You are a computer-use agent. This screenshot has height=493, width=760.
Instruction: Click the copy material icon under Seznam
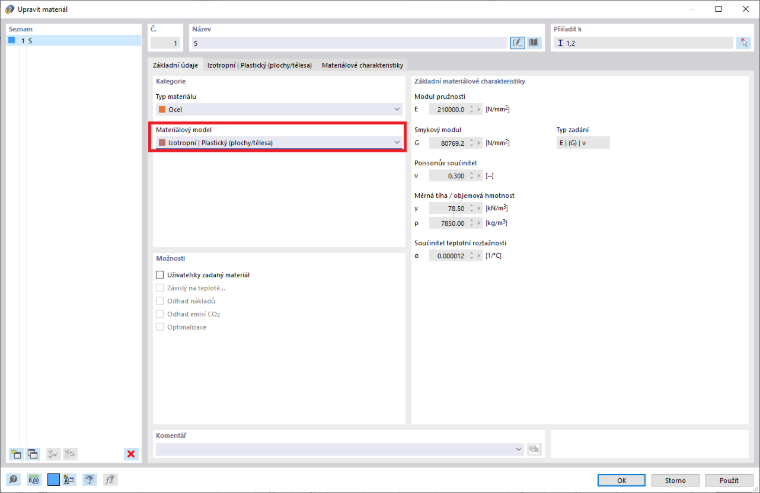coord(32,454)
